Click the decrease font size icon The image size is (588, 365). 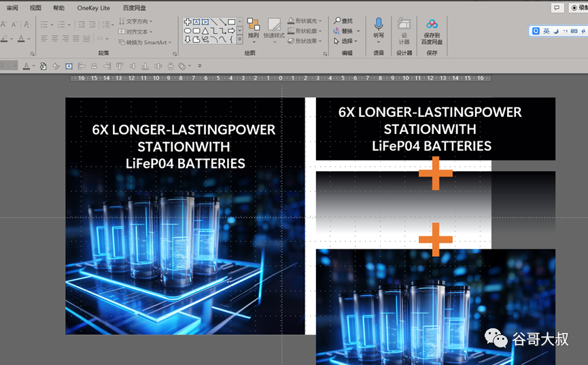14,24
